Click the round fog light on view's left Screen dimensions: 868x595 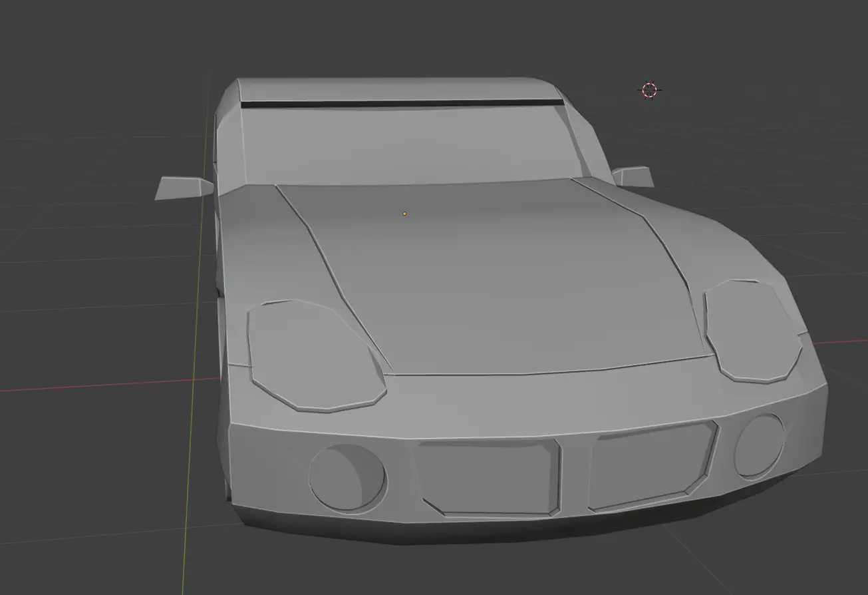[x=347, y=477]
